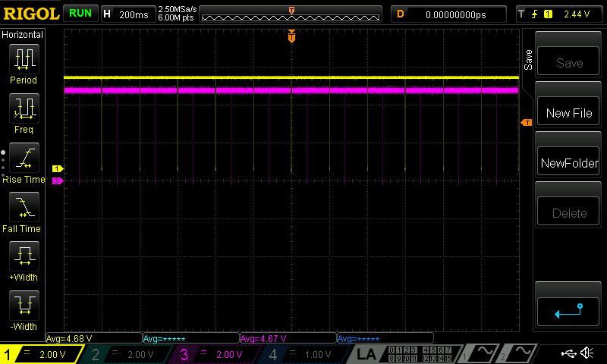Click the 6.00M pts memory depth readout
The width and height of the screenshot is (607, 364).
(x=176, y=17)
